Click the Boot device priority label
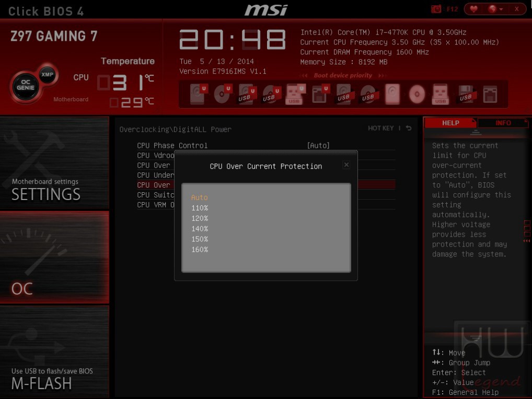Screen dimensions: 532x399 (343, 75)
